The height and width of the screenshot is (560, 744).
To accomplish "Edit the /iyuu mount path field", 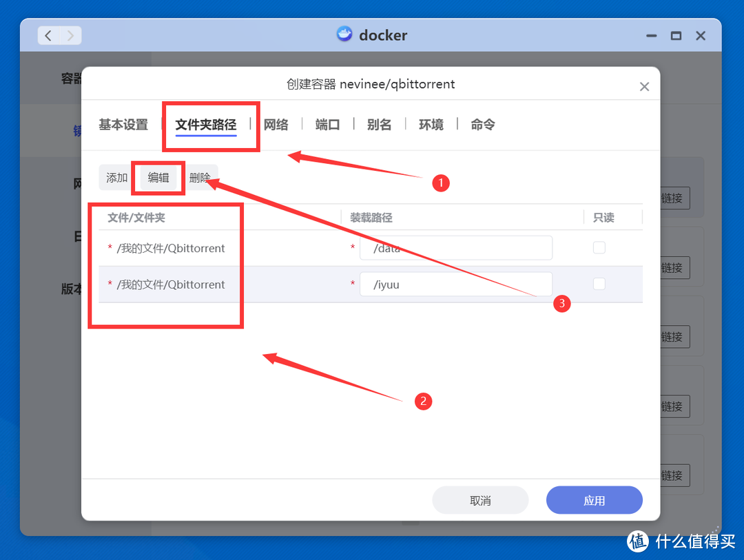I will [456, 284].
